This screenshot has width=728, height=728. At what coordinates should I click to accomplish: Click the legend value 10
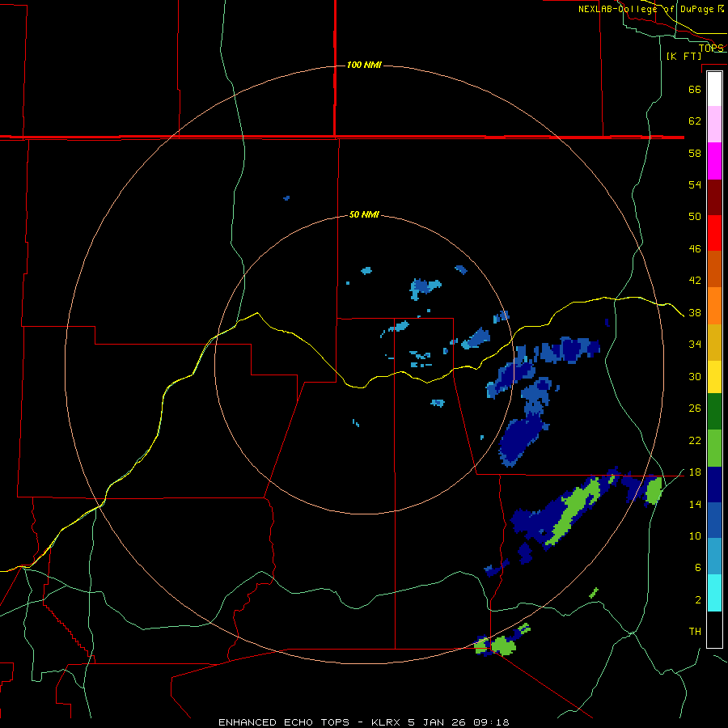695,536
